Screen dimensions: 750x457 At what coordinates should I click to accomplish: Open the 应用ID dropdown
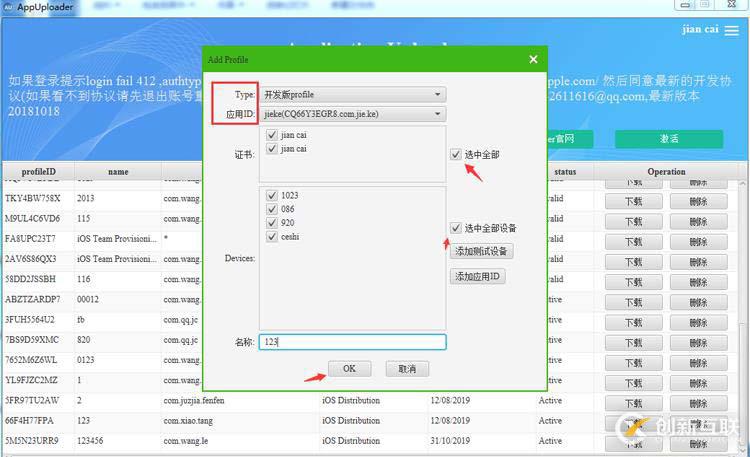tap(353, 114)
